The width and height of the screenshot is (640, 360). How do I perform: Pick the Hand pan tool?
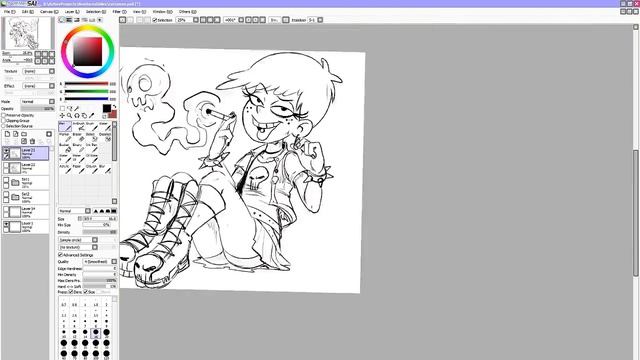pos(84,116)
